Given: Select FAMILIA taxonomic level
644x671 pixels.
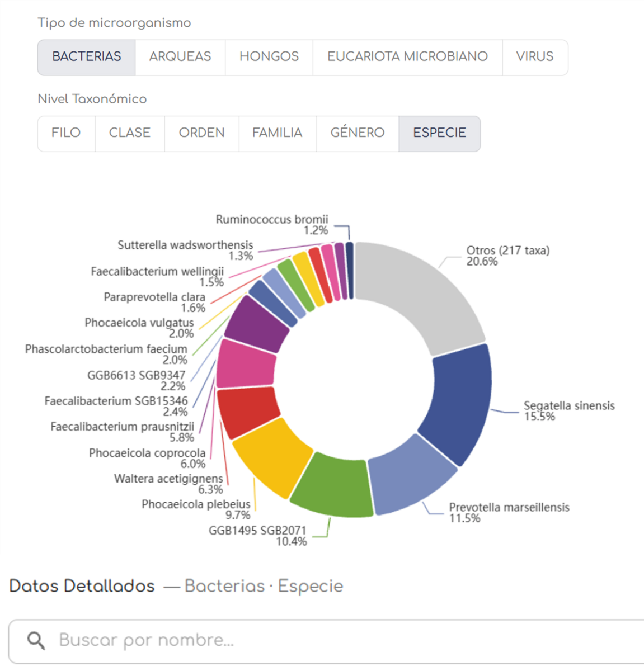Looking at the screenshot, I should (x=278, y=133).
